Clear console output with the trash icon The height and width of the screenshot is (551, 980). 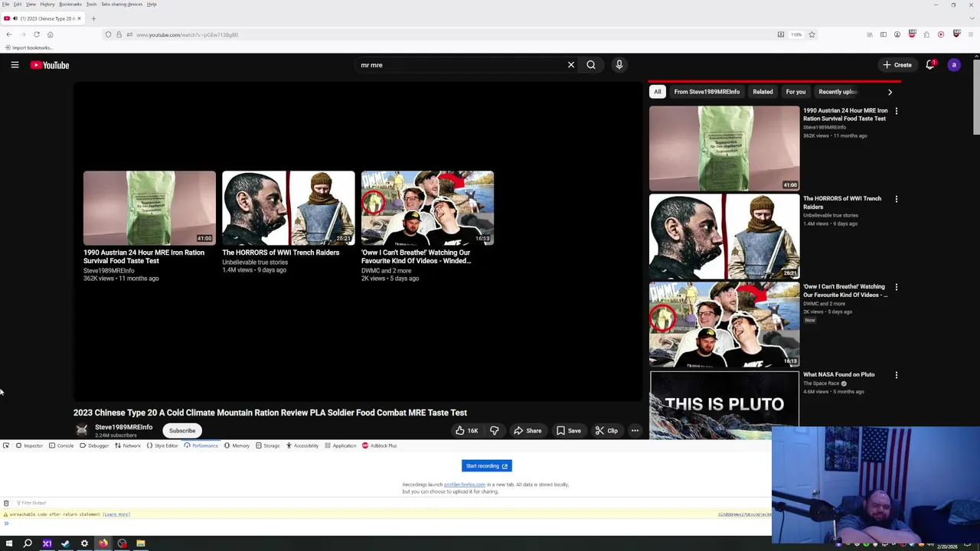coord(6,503)
